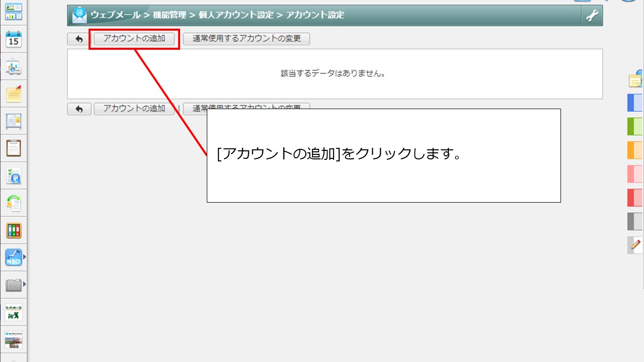Click the yellow sticky note icon at right
The width and height of the screenshot is (644, 362).
(x=636, y=79)
